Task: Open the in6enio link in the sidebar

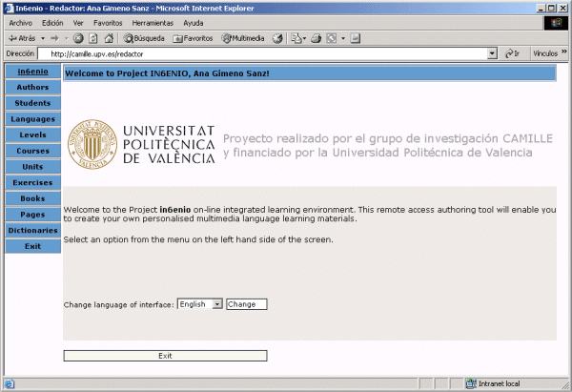Action: (32, 72)
